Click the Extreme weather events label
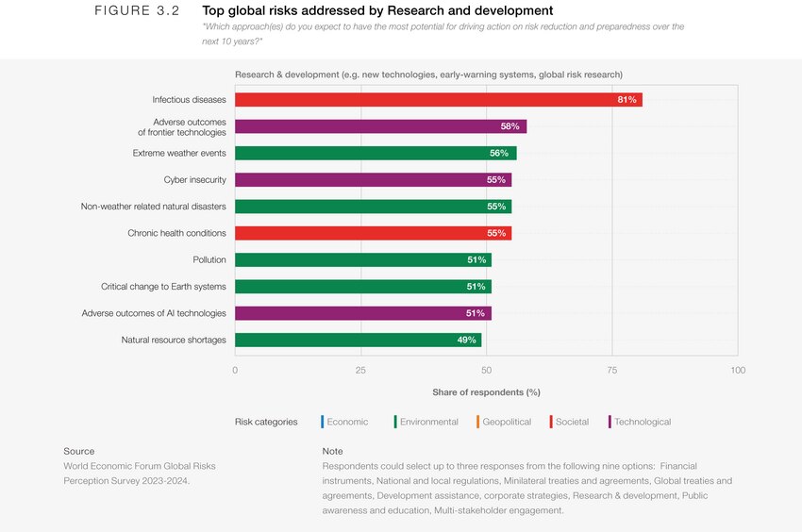The image size is (802, 532). (x=179, y=153)
